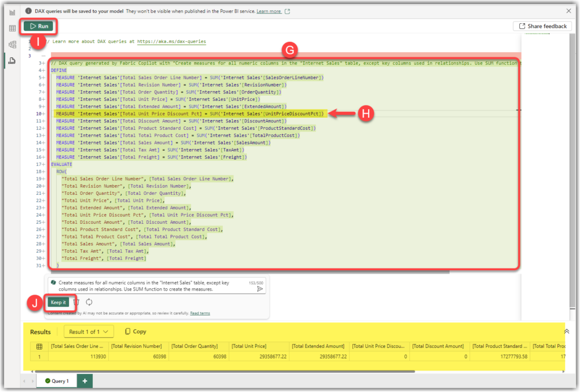Regenerate the Copilot suggestion with retry icon
The width and height of the screenshot is (580, 392).
point(89,302)
